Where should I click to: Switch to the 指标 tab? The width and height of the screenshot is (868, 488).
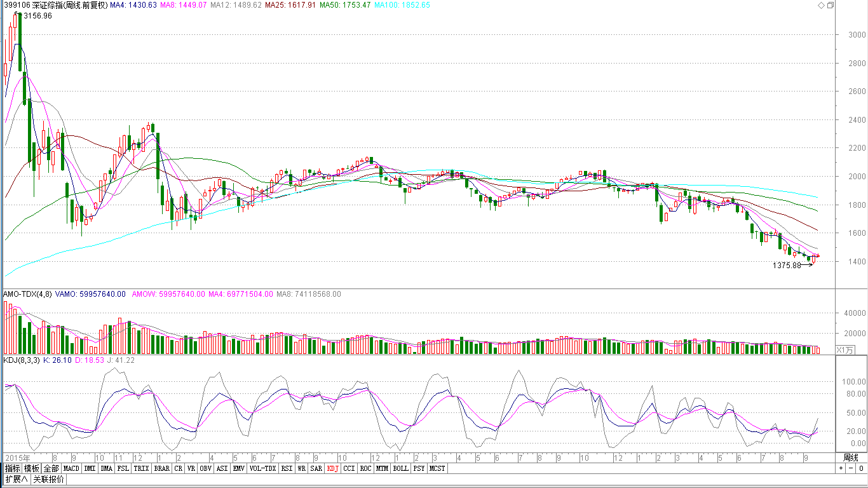coord(13,468)
